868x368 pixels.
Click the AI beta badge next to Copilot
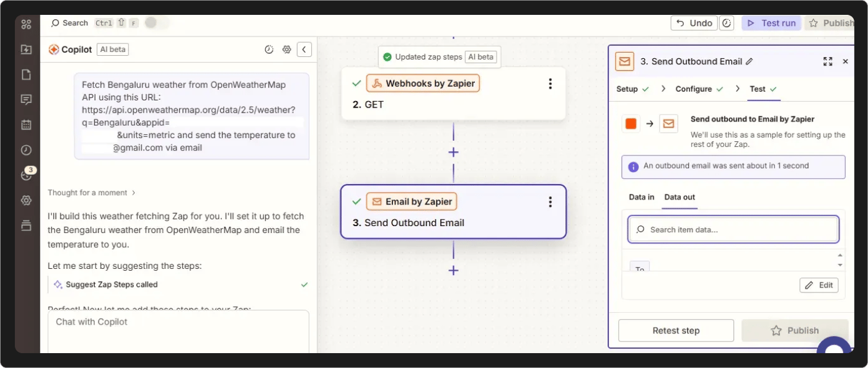click(112, 50)
